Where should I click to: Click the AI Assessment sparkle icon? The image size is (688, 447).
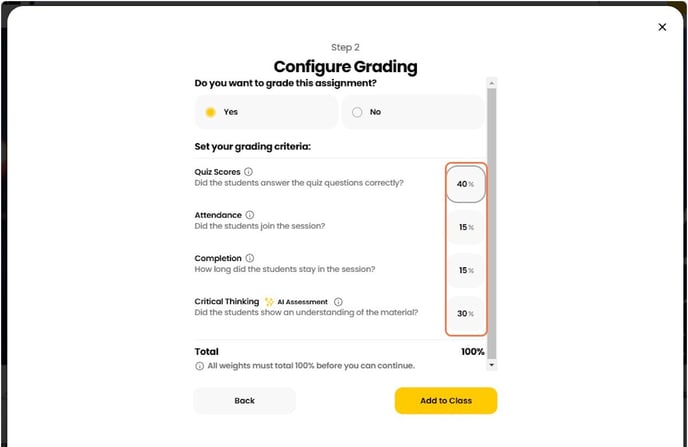click(269, 302)
